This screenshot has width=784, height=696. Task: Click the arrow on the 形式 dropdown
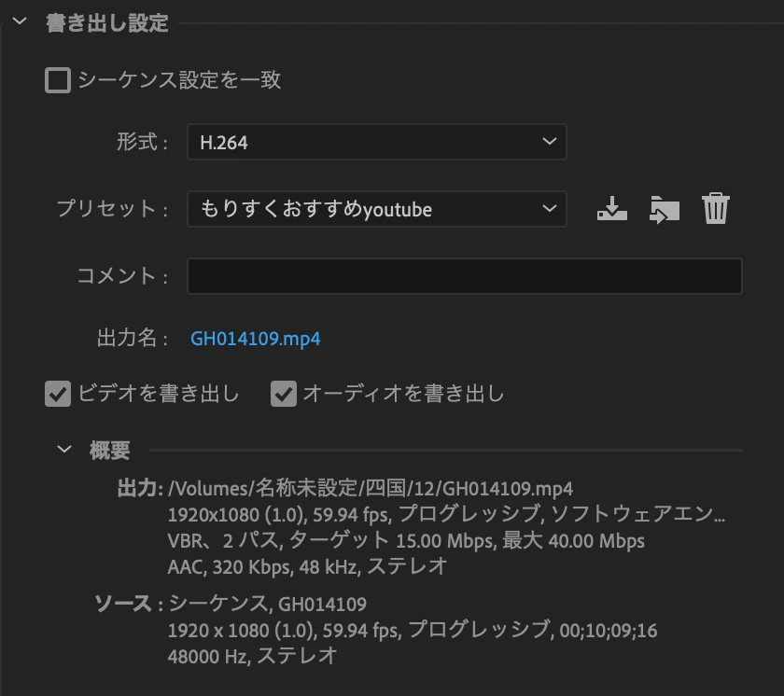550,142
